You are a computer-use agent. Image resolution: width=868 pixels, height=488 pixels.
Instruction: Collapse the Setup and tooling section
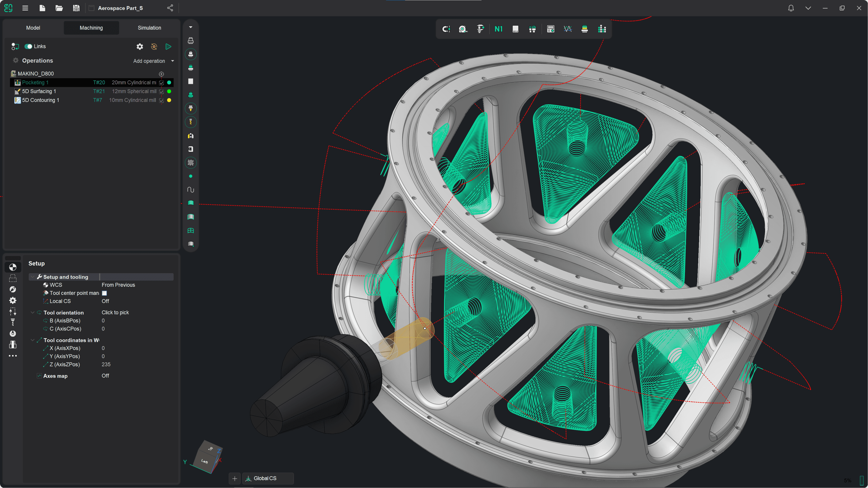32,277
